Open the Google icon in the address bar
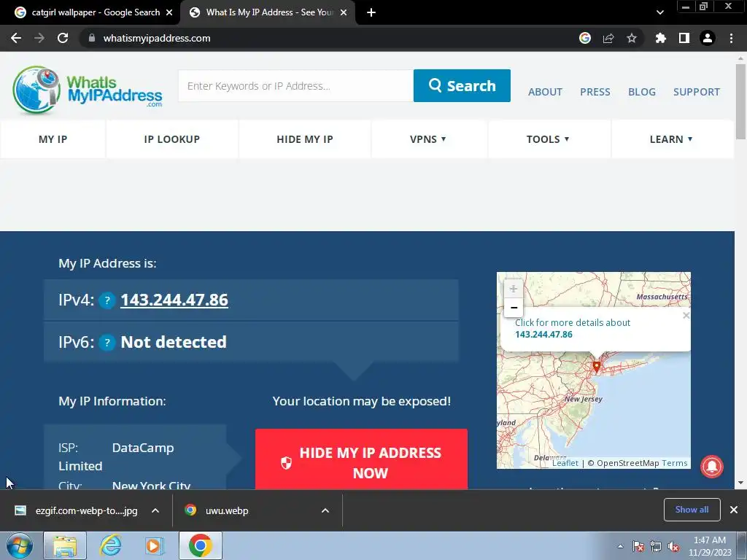The image size is (747, 560). click(x=585, y=38)
